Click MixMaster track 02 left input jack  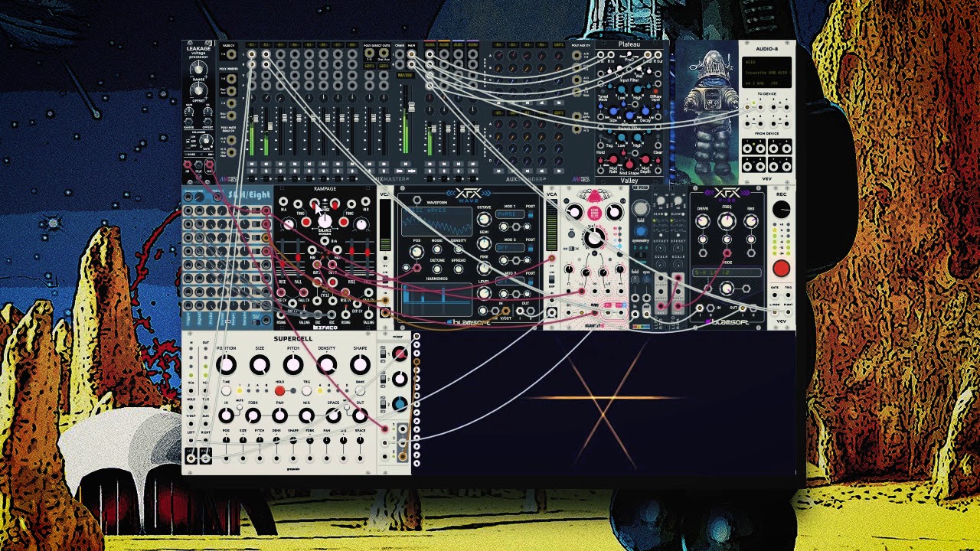(266, 54)
